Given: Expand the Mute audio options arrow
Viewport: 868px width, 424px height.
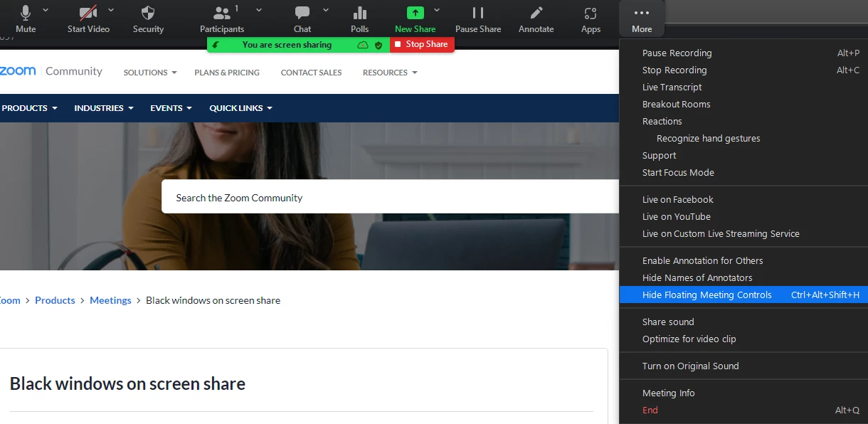Looking at the screenshot, I should 46,10.
